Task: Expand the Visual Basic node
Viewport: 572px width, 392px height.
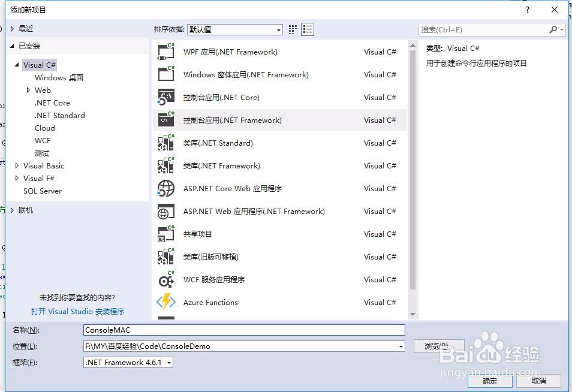Action: 17,165
